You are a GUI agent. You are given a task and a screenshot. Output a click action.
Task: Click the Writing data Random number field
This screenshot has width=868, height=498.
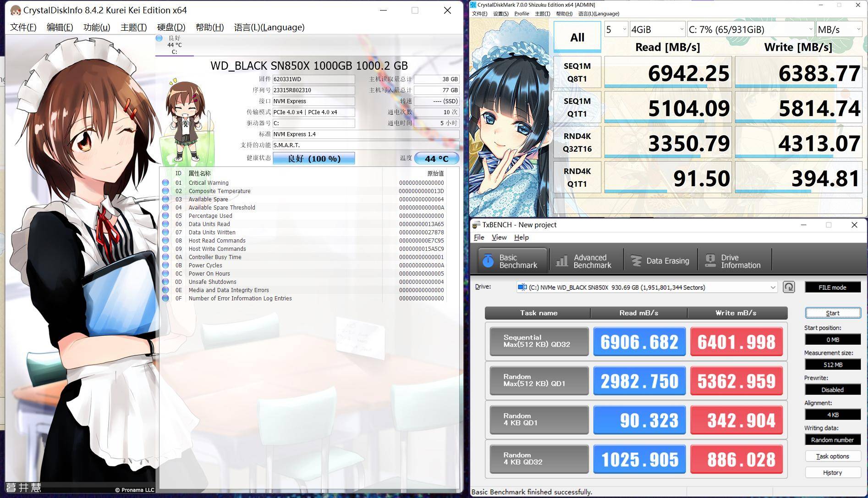[x=833, y=440]
